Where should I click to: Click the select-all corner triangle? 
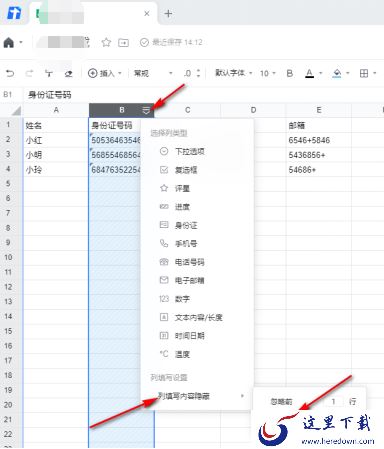16,110
